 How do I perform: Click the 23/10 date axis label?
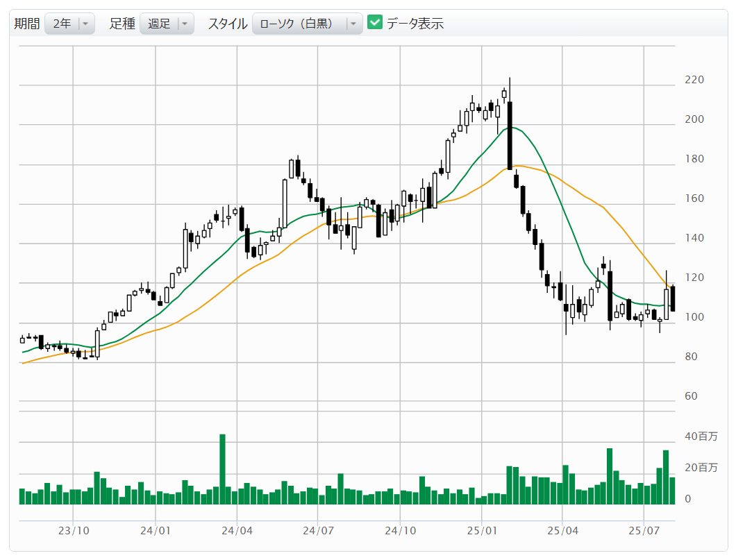click(74, 531)
